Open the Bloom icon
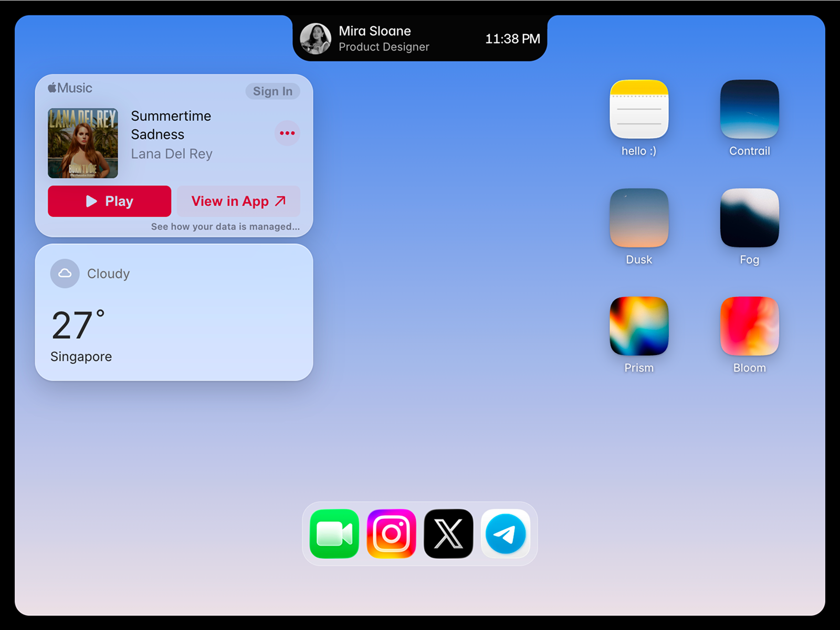840x630 pixels. coord(750,326)
